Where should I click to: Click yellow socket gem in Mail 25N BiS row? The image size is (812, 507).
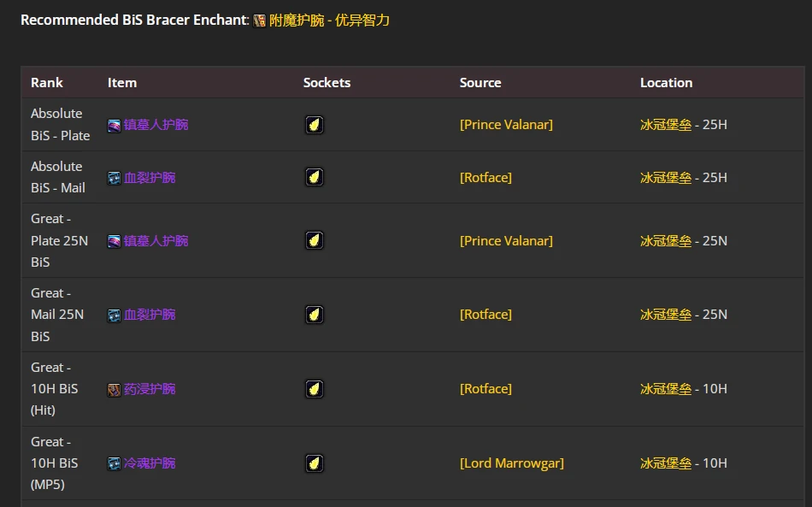(x=315, y=315)
